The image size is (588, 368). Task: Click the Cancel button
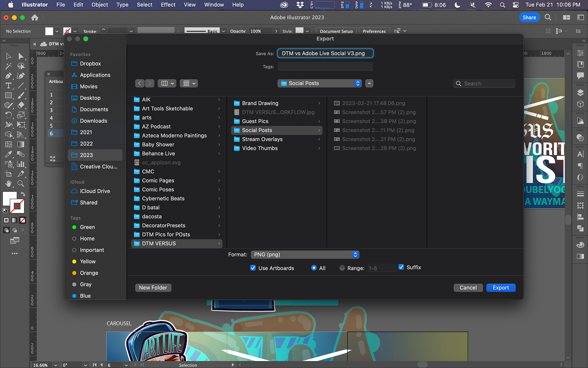[468, 288]
